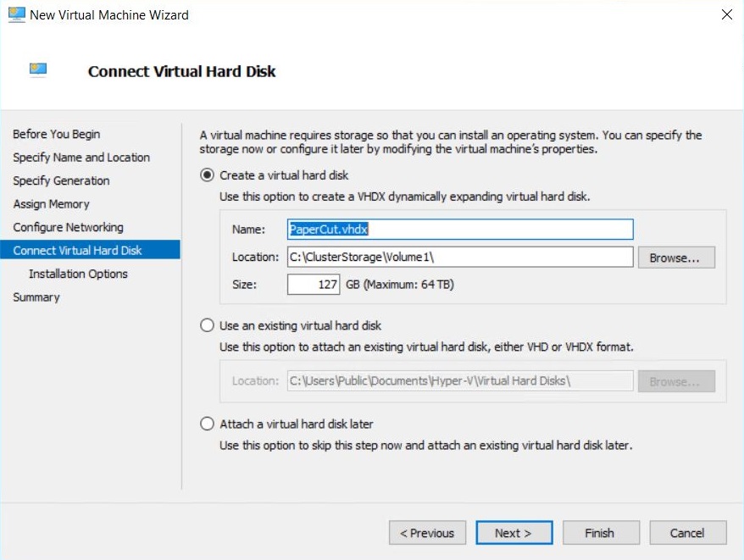
Task: Open Specify Name and Location step
Action: pyautogui.click(x=81, y=158)
